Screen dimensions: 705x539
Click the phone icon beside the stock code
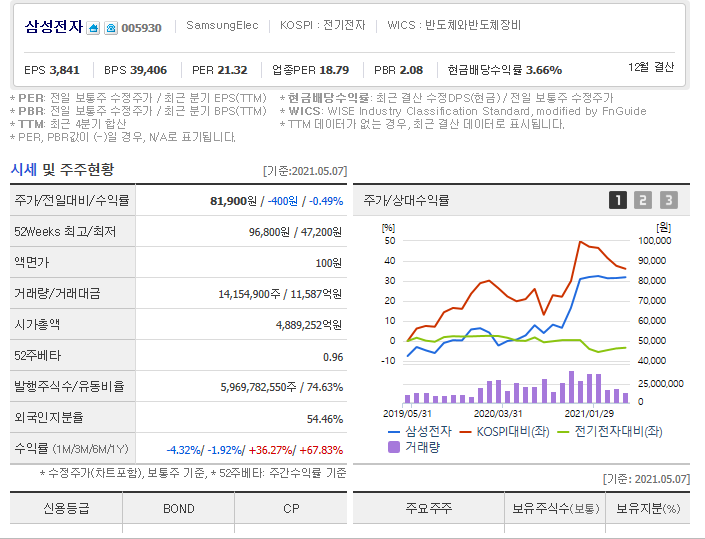111,28
